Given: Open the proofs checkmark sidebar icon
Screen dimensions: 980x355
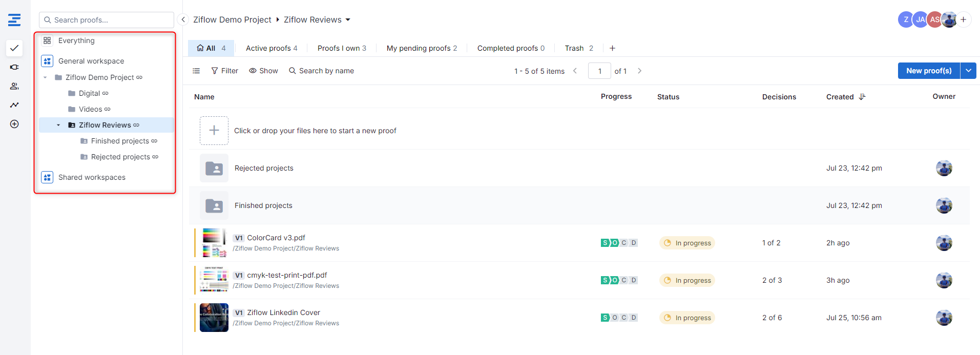Looking at the screenshot, I should click(x=14, y=48).
